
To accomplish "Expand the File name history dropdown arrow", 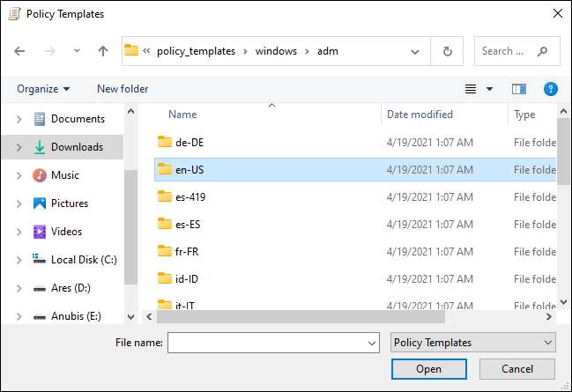I will (370, 343).
